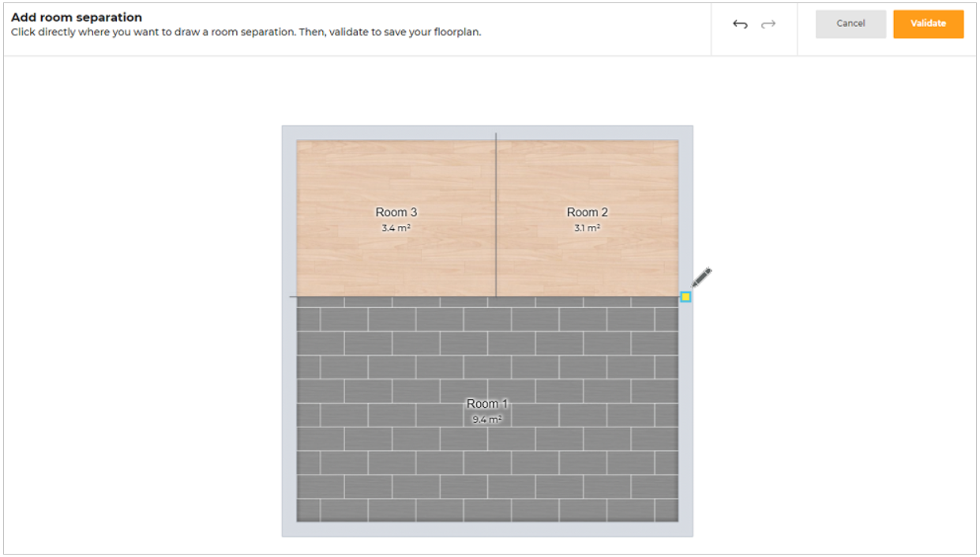Click the 3.4 m² area text
The image size is (980, 557).
click(x=396, y=228)
